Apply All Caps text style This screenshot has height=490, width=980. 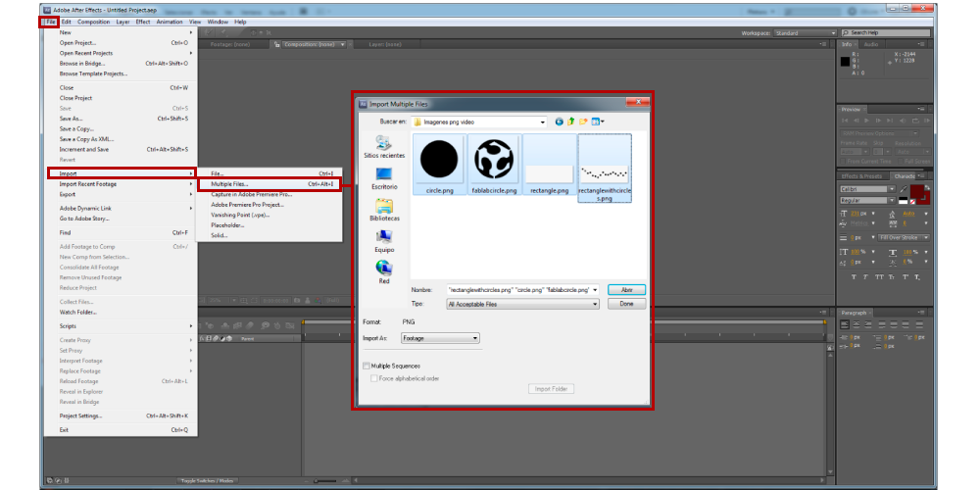tap(879, 277)
